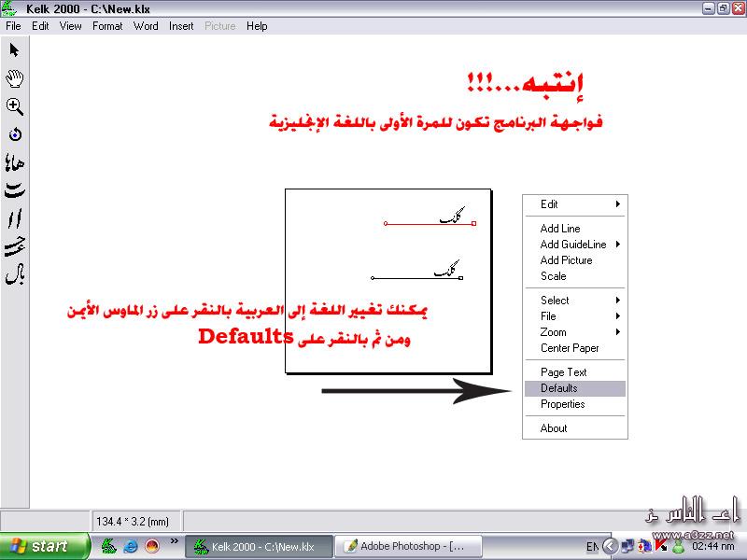747x560 pixels.
Task: Open the View menu
Action: click(70, 26)
